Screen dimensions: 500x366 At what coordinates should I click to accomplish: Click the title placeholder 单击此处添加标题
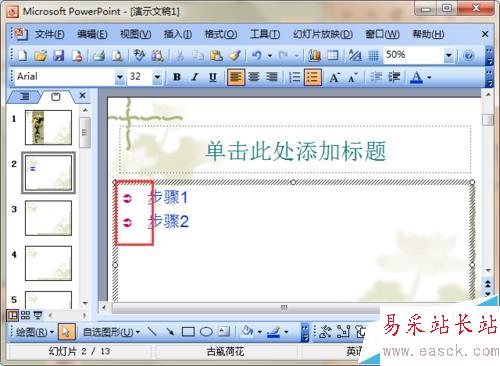pyautogui.click(x=295, y=151)
